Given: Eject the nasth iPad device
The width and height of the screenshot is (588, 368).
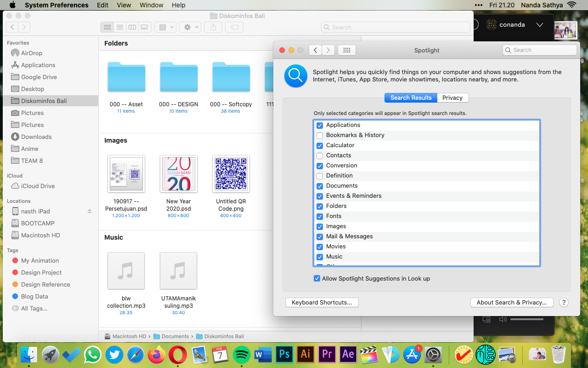Looking at the screenshot, I should pyautogui.click(x=90, y=211).
